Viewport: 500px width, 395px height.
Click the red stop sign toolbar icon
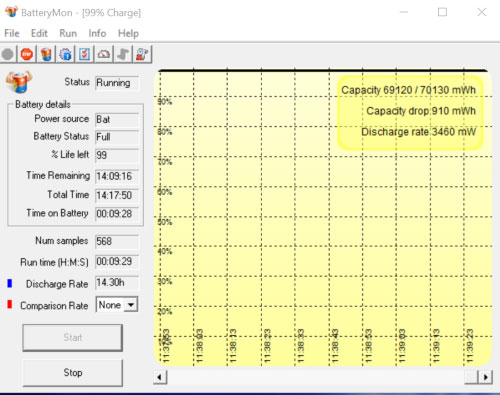click(27, 54)
